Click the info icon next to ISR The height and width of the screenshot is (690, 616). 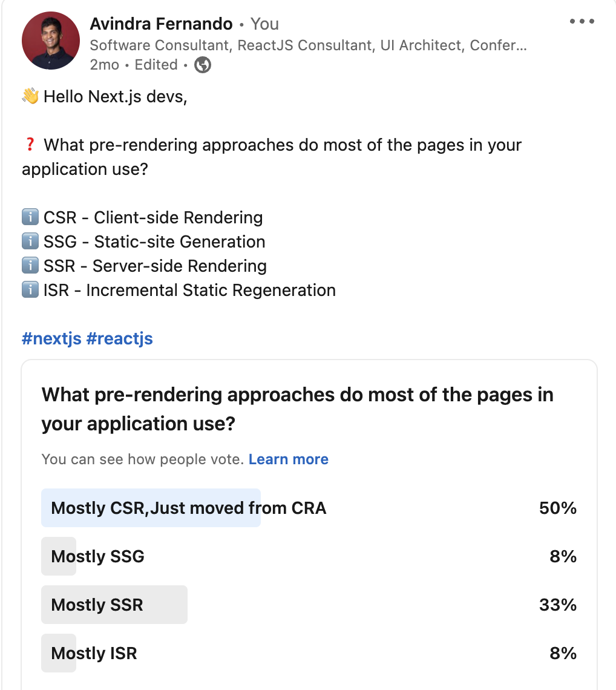pos(30,289)
